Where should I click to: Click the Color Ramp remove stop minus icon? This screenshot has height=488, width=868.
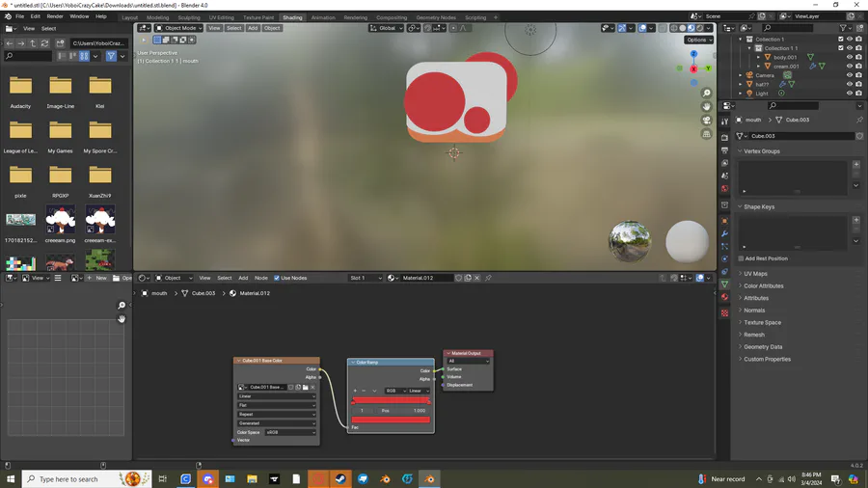click(x=364, y=391)
